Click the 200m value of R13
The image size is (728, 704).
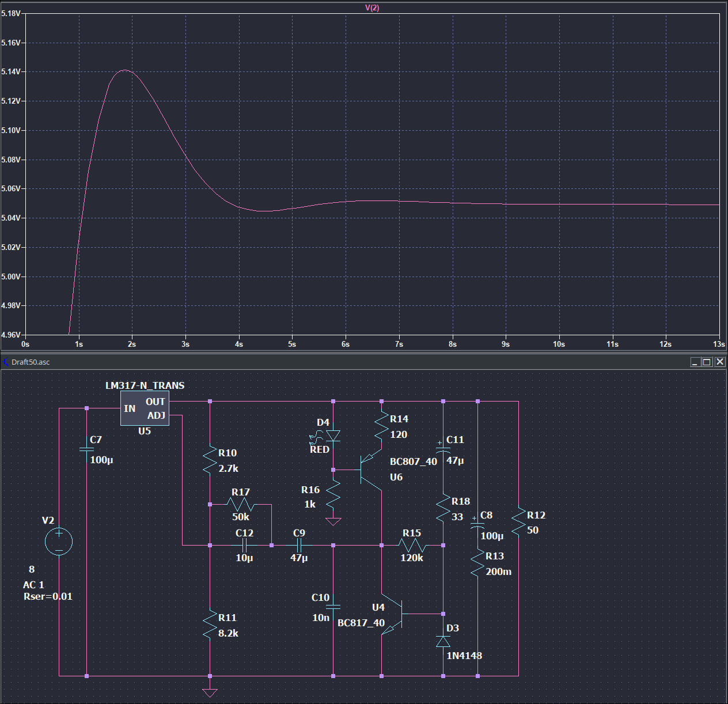499,571
